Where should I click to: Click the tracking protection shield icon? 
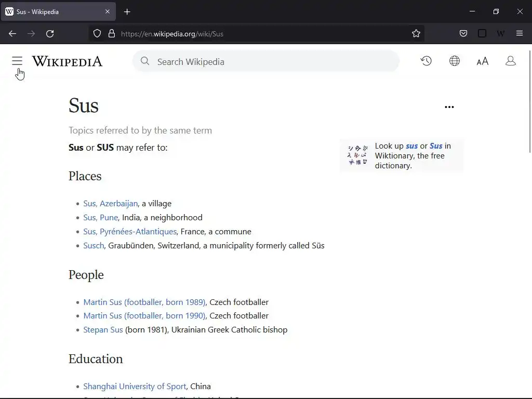tap(97, 34)
